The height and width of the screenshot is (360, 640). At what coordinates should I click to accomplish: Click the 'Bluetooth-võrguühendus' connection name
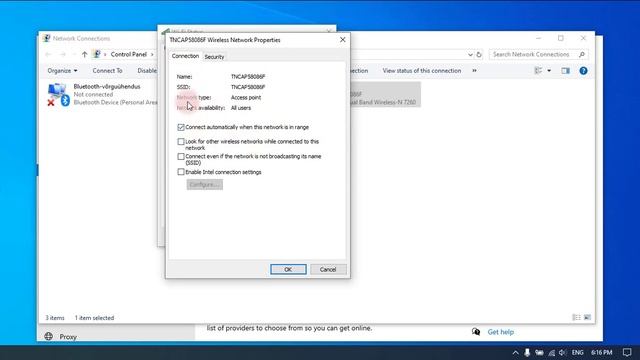click(107, 87)
